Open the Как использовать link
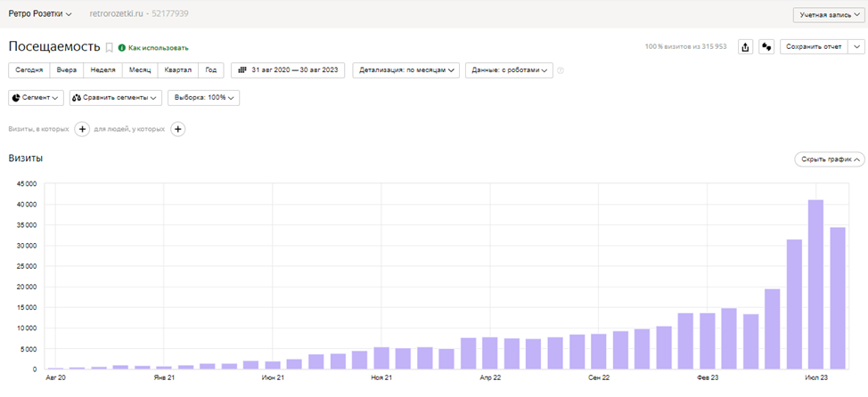Screen dimensions: 868x397 pos(159,48)
